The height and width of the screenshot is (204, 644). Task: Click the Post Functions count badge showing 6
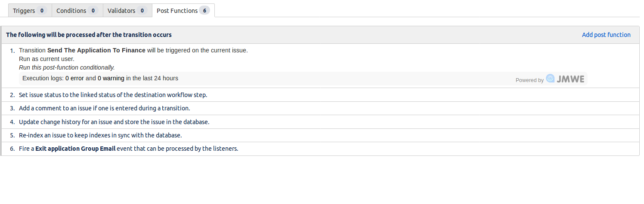point(205,11)
